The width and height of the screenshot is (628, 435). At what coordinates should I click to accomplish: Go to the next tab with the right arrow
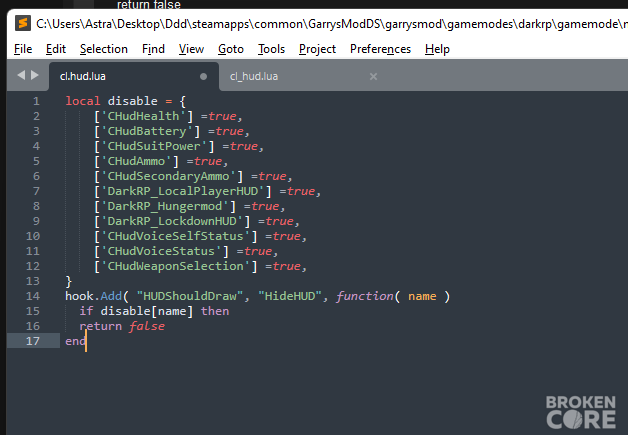(35, 75)
